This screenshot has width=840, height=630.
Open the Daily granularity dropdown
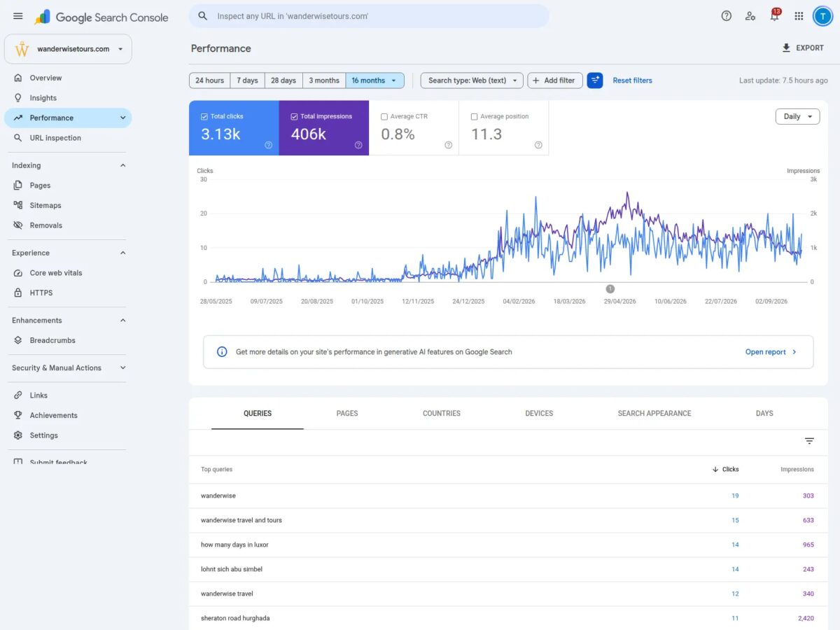[x=797, y=117]
